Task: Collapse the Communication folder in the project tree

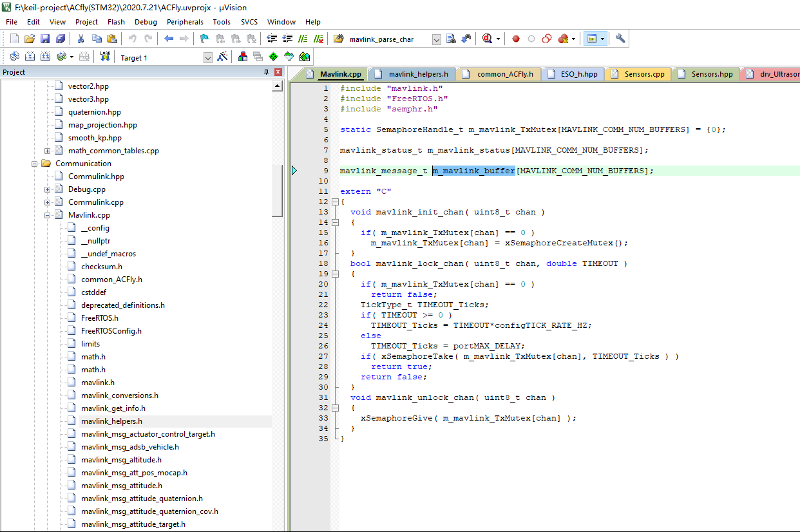Action: coord(35,164)
